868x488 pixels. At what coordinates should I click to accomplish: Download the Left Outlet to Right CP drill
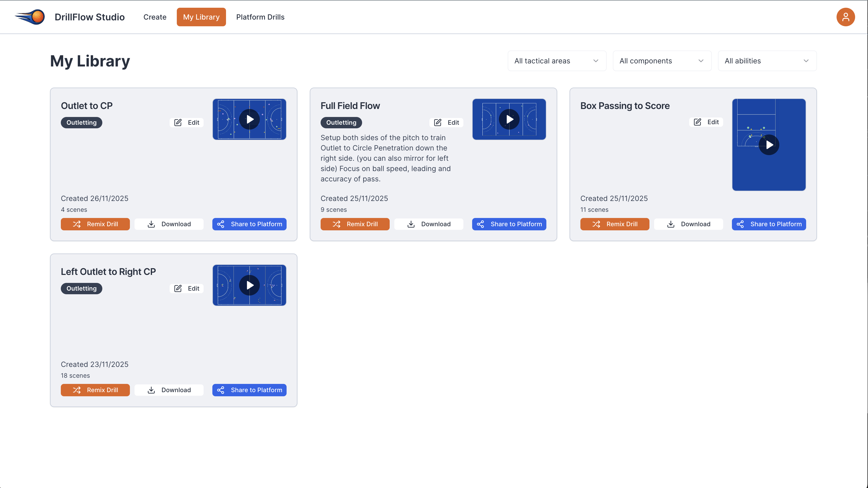pos(169,390)
